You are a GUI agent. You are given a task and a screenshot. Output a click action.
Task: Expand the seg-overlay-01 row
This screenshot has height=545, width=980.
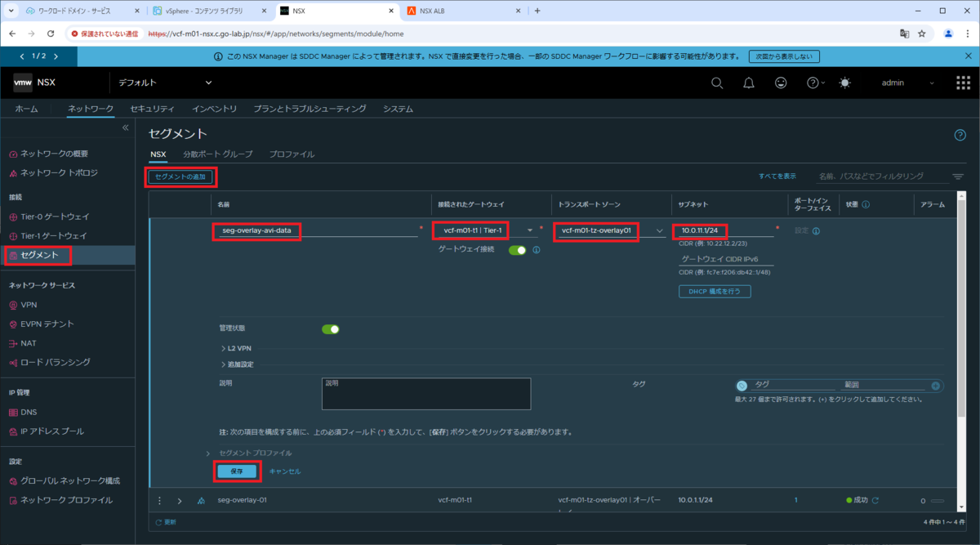coord(180,500)
